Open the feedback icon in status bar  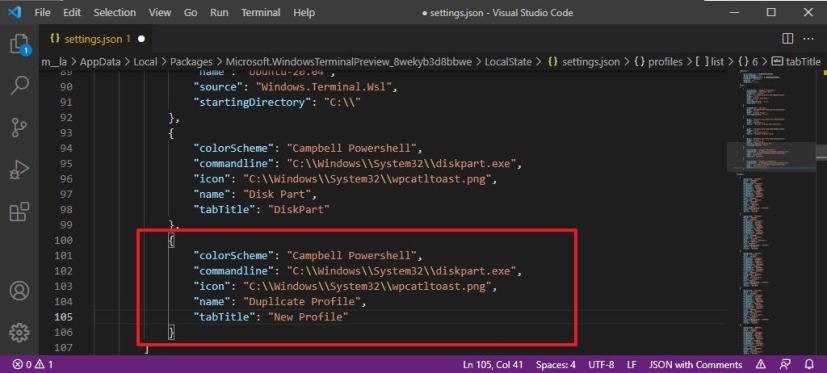pyautogui.click(x=785, y=364)
